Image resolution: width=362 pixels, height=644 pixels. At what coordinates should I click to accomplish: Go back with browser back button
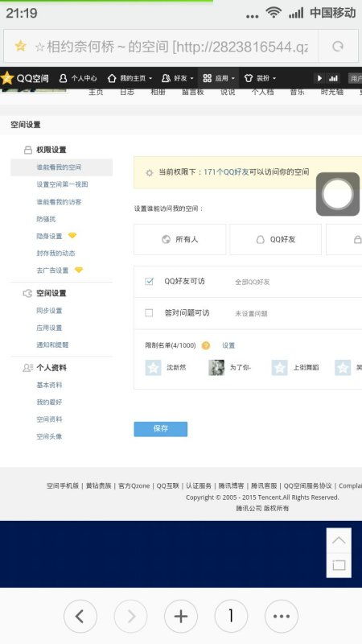click(x=80, y=616)
